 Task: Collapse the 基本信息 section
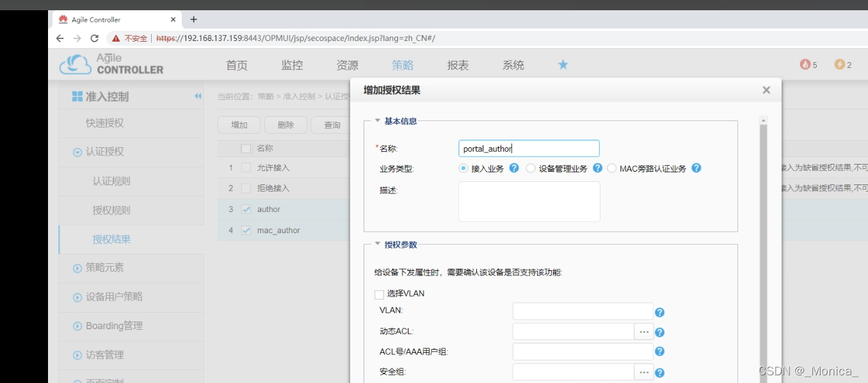(378, 120)
